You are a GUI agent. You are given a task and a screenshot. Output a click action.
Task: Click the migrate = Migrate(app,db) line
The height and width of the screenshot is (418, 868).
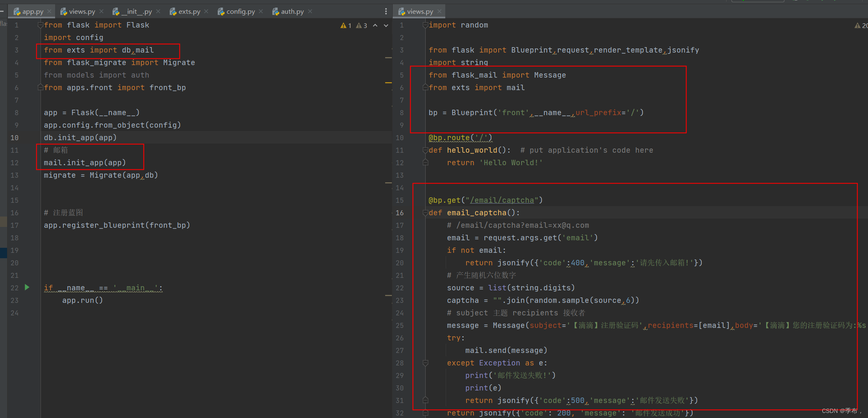point(101,175)
